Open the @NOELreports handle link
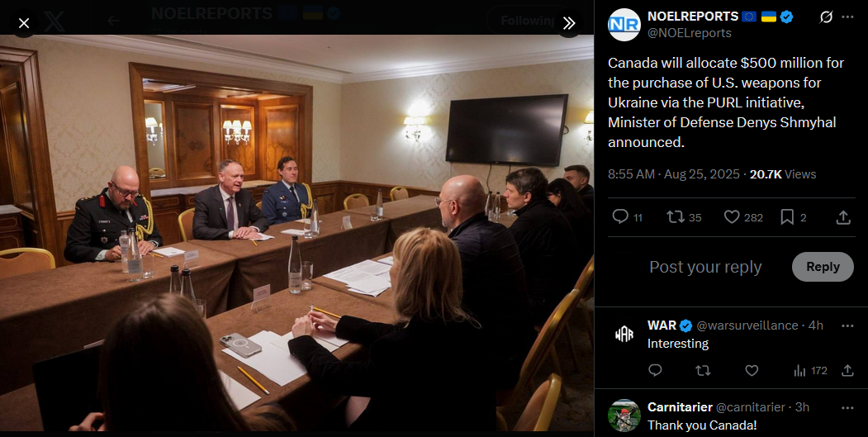Viewport: 868px width, 437px height. click(x=689, y=33)
